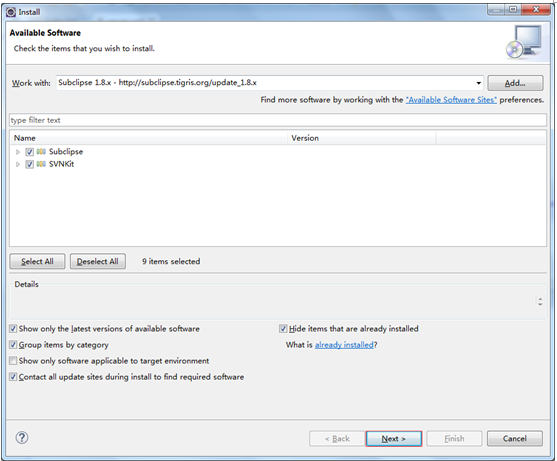
Task: Click the Subclipse category icon
Action: (41, 152)
